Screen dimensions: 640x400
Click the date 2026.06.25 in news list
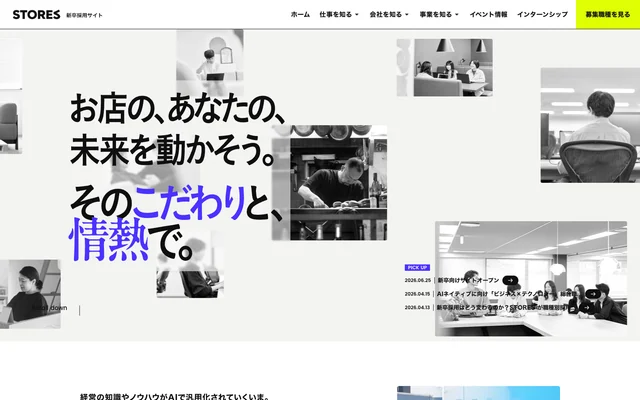pyautogui.click(x=418, y=280)
